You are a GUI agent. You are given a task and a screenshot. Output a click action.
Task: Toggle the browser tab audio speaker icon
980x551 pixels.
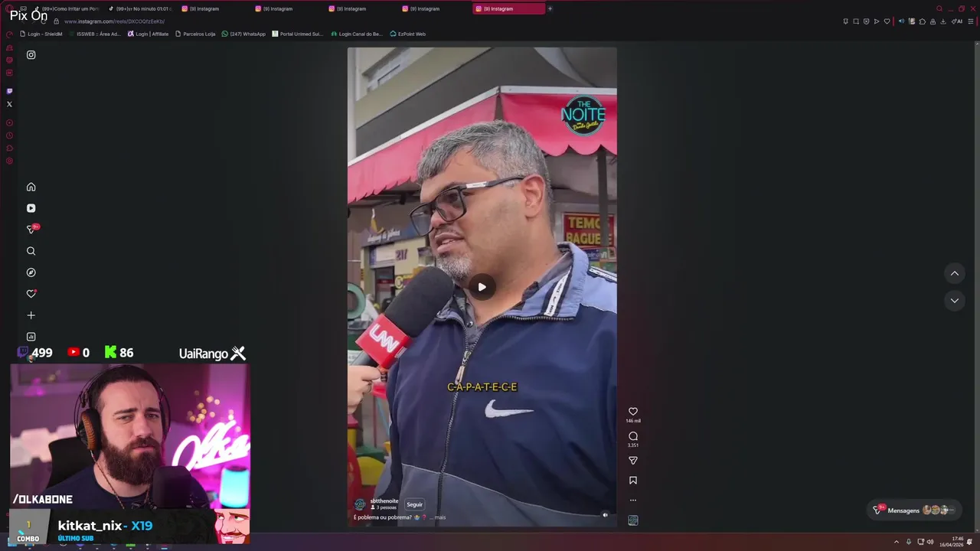(901, 21)
